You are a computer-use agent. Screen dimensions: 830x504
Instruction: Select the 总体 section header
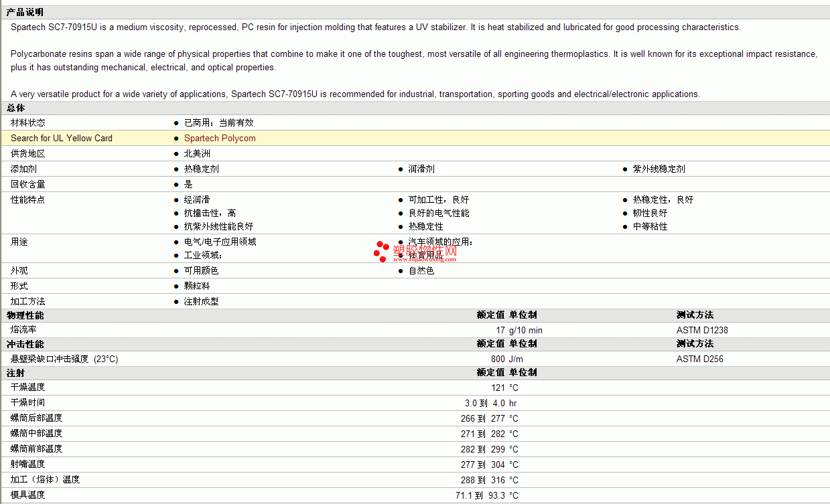click(x=16, y=108)
